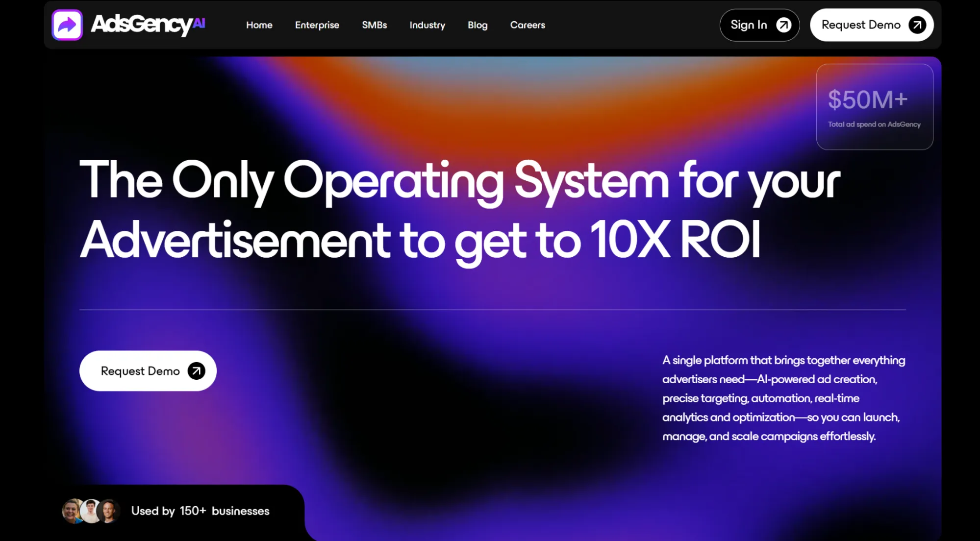Click arrow icon in header Request Demo

click(917, 25)
